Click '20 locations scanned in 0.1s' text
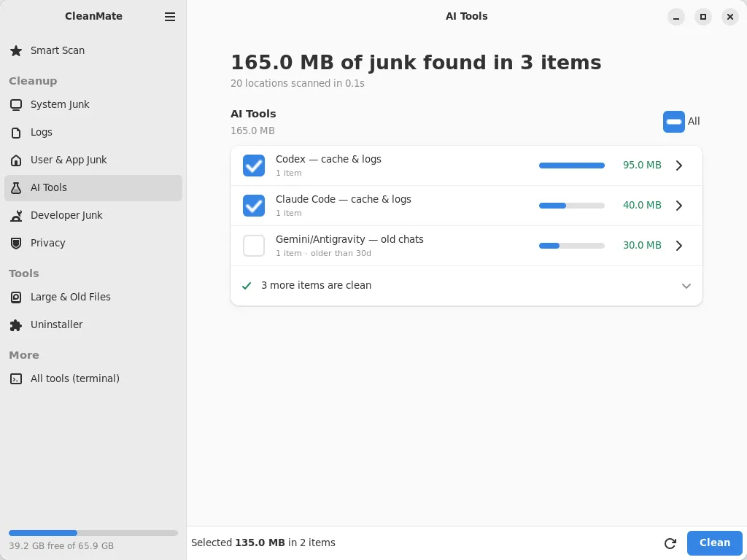Viewport: 747px width, 560px height. click(298, 83)
